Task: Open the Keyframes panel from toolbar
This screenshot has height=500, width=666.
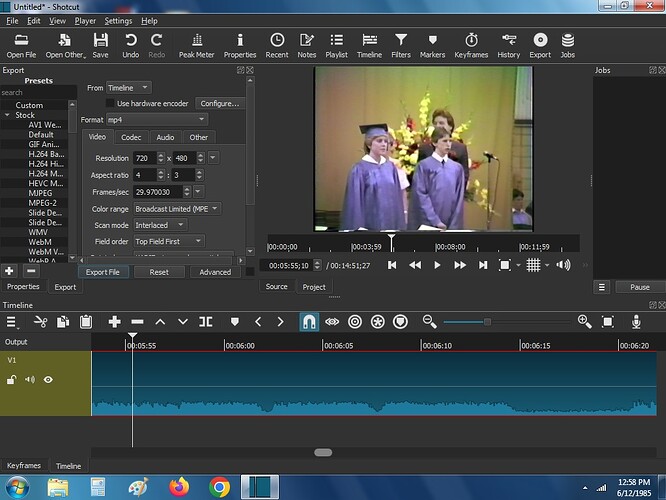Action: coord(471,46)
